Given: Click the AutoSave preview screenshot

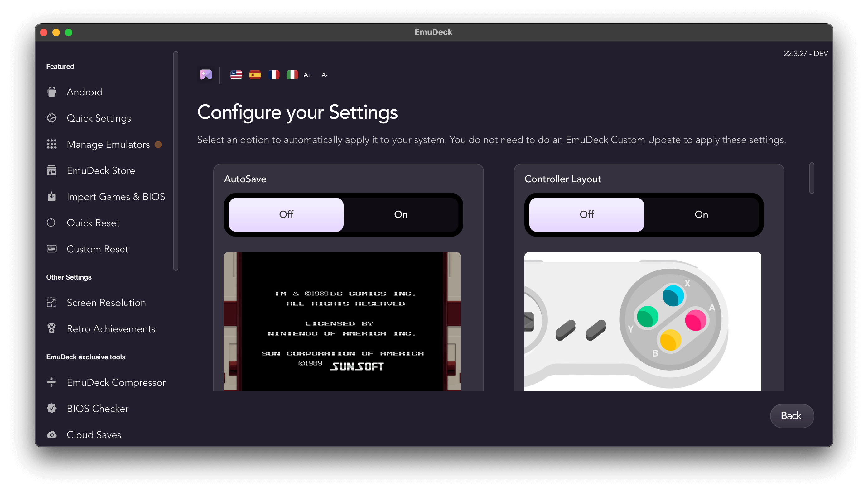Looking at the screenshot, I should tap(342, 321).
